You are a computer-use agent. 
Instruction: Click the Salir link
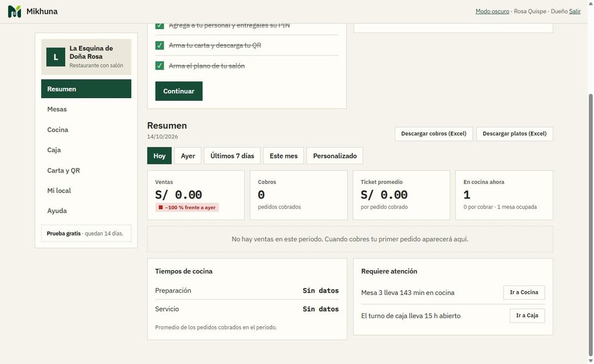pos(575,11)
